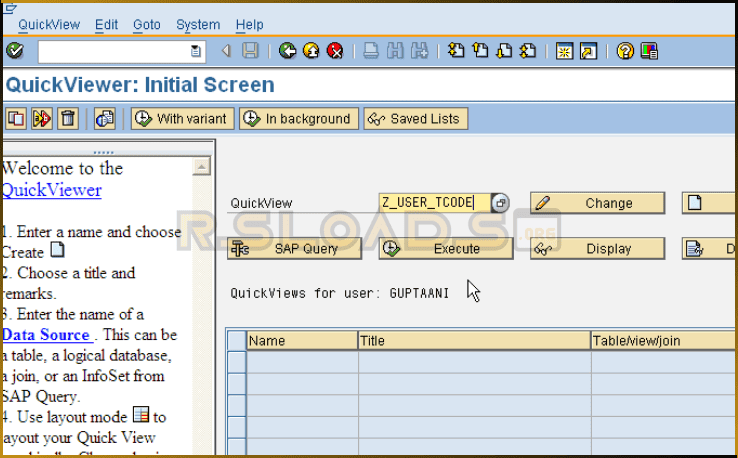
Task: Open the Help menu
Action: [249, 24]
